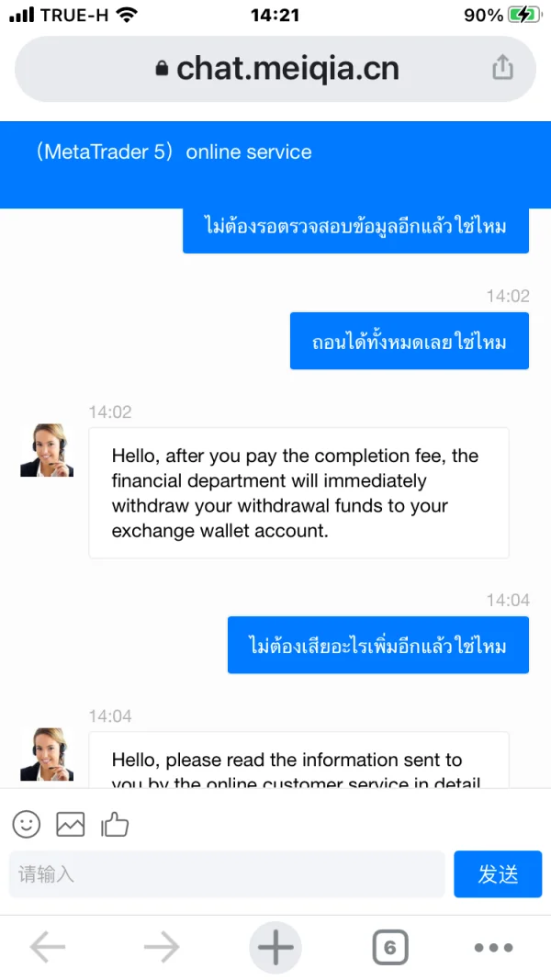Open the browser three-dot menu

(x=493, y=948)
